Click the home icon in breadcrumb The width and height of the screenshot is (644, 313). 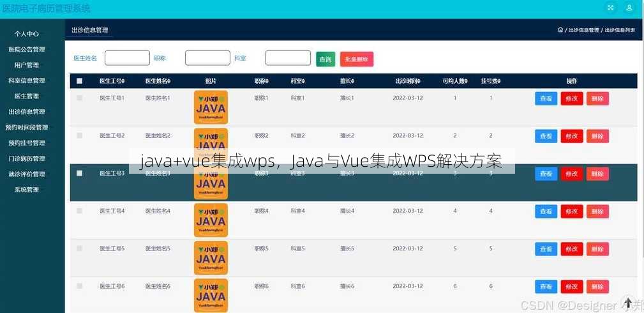560,30
